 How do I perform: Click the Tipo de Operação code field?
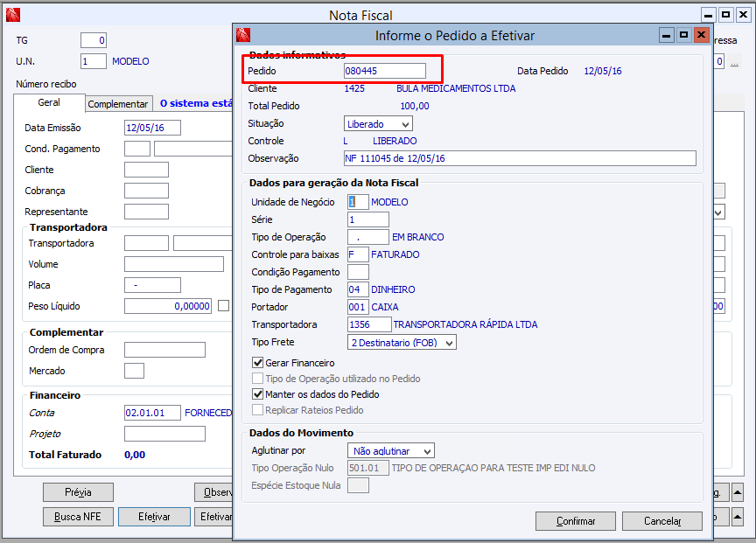coord(368,237)
